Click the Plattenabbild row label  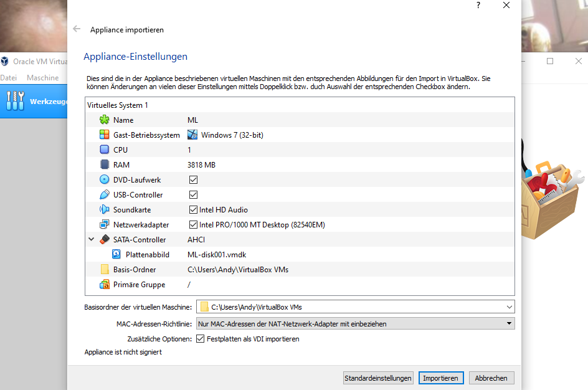pos(148,255)
